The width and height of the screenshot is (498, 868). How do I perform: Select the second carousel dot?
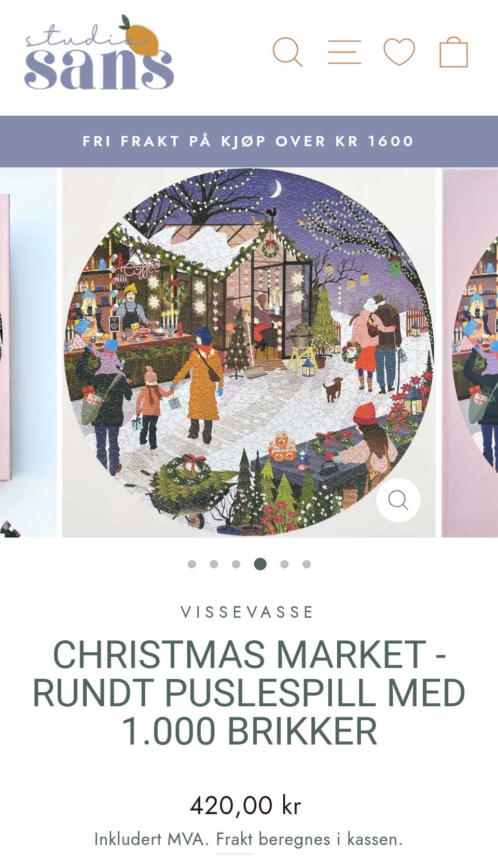click(x=214, y=564)
